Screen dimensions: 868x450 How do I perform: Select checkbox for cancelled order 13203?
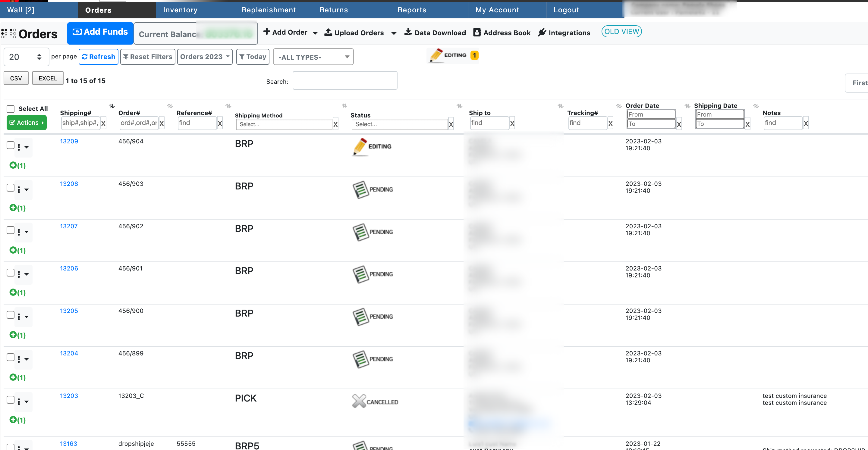tap(11, 400)
